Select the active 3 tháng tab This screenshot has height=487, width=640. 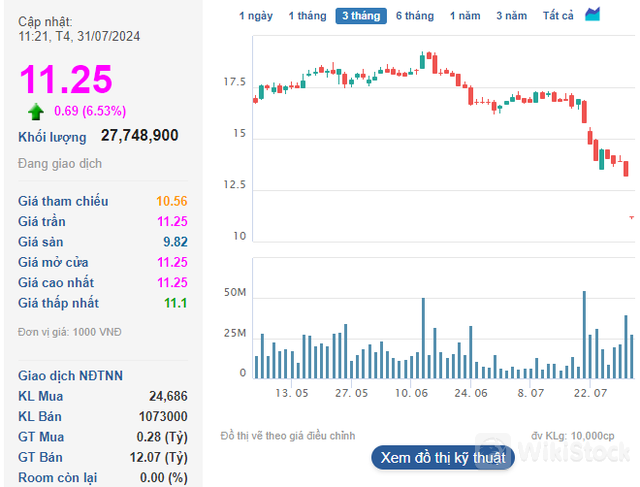click(361, 16)
